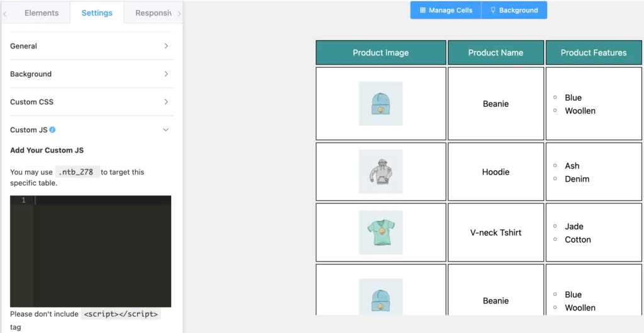Click the left tab scroll arrow
Image resolution: width=644 pixels, height=333 pixels.
pyautogui.click(x=5, y=14)
